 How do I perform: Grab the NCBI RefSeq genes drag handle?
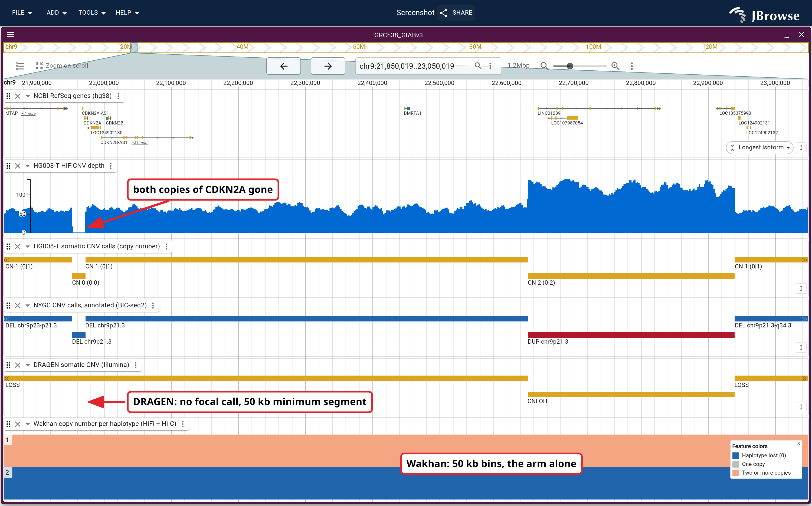tap(8, 96)
